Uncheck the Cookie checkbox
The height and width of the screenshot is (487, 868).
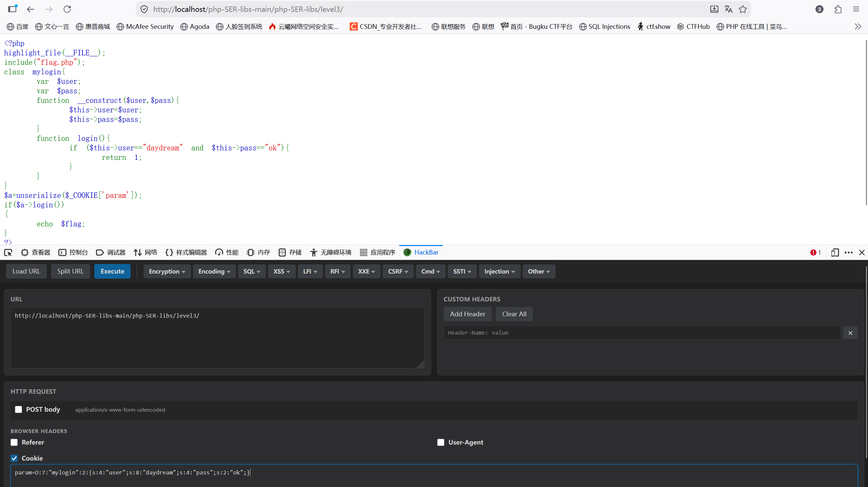tap(14, 458)
